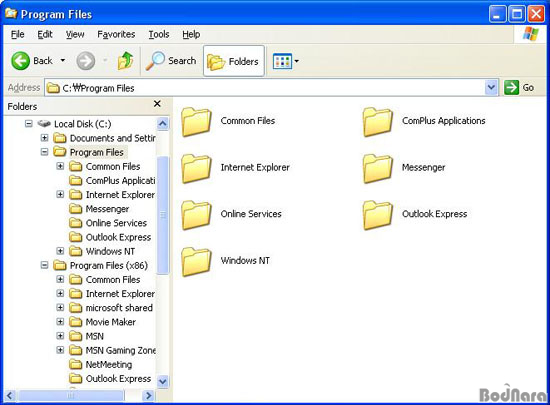This screenshot has height=405, width=550.
Task: Select Online Services in folder tree
Action: (116, 223)
